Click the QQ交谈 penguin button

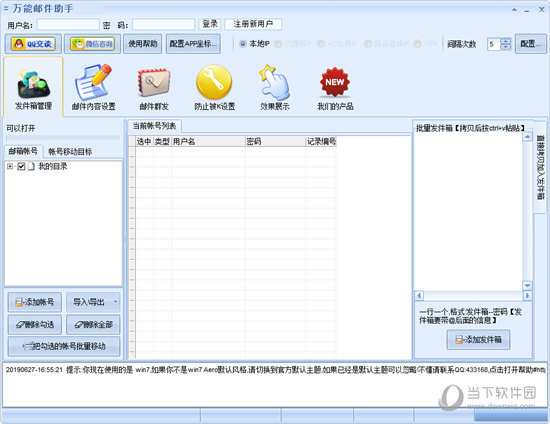coord(33,44)
